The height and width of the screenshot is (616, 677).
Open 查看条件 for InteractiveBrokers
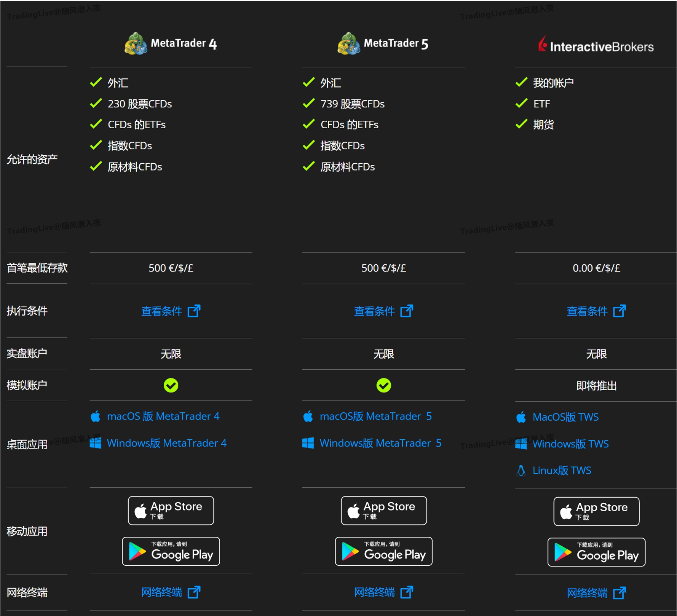click(588, 311)
